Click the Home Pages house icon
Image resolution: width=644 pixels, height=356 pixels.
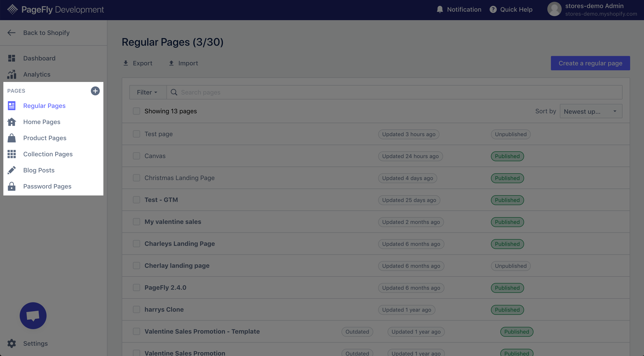tap(11, 122)
